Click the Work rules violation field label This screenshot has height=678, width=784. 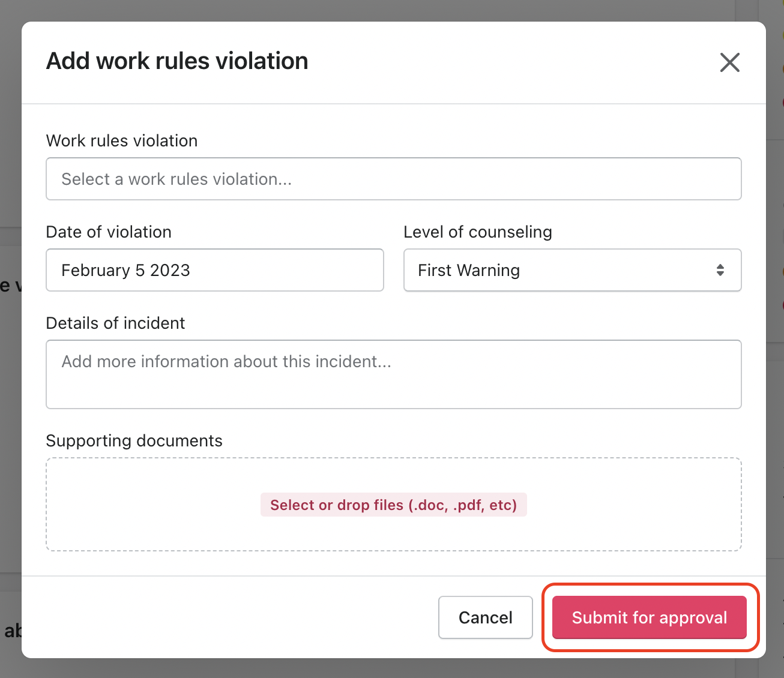[x=122, y=140]
